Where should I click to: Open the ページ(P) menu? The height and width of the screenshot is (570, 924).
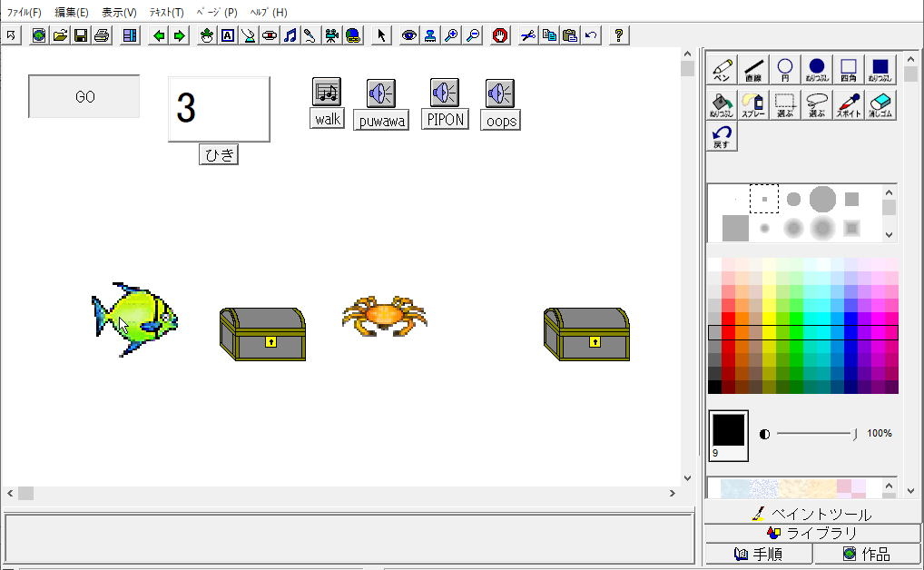click(x=217, y=13)
